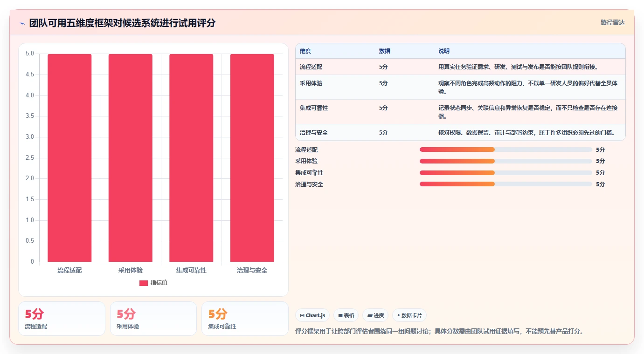Click the 流程适配 progress bar
This screenshot has width=644, height=354.
(506, 150)
